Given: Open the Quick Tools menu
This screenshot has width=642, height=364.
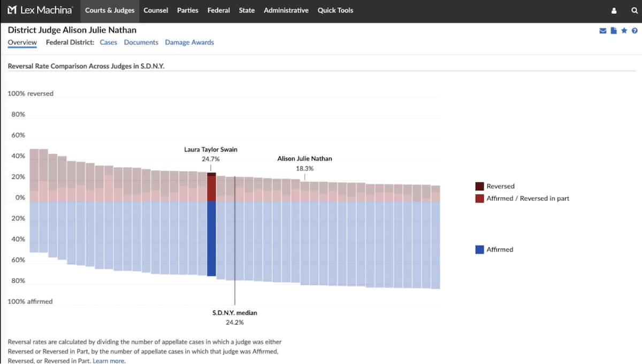Looking at the screenshot, I should click(x=335, y=10).
